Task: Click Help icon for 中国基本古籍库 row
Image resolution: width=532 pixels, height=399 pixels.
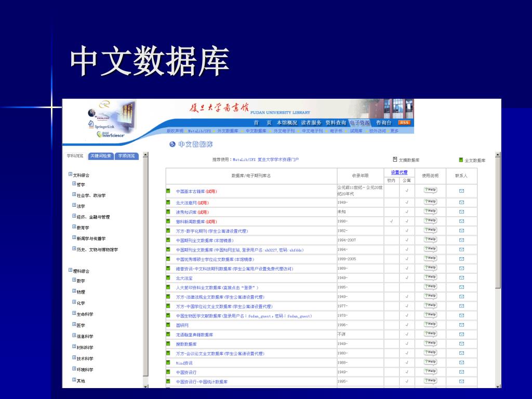Action: 430,190
